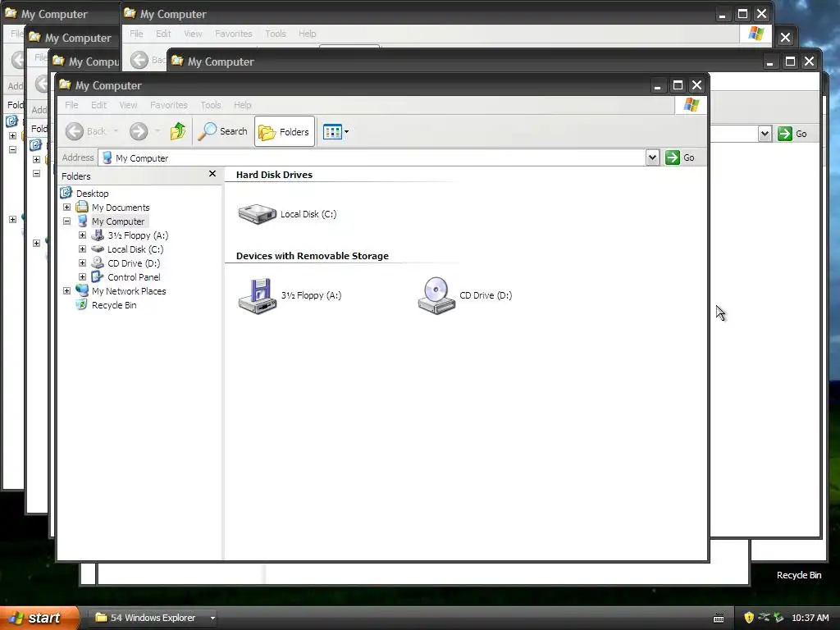Screen dimensions: 840x630
Task: Open Tools menu in the topmost back window
Action: click(276, 34)
